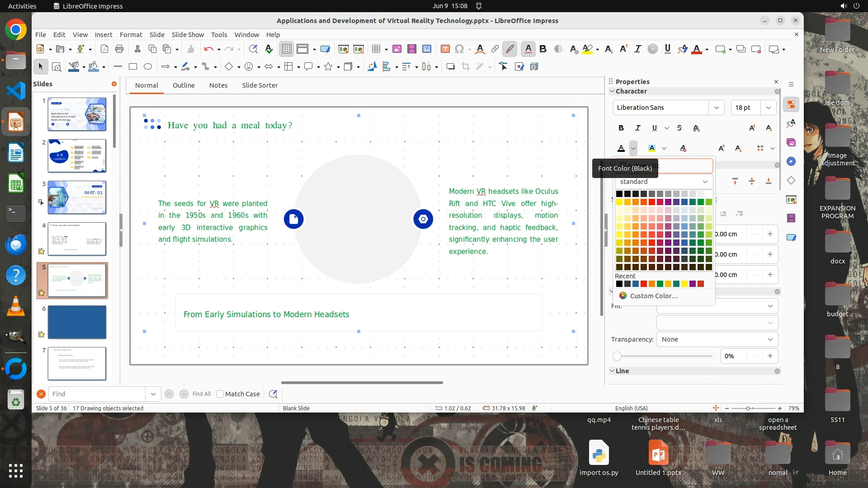Click the Insert Table toolbar icon

[x=376, y=49]
